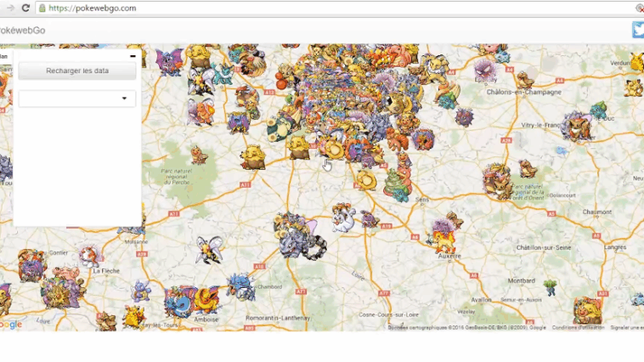This screenshot has width=644, height=362.
Task: Click the Google logo on the map
Action: pyautogui.click(x=10, y=324)
